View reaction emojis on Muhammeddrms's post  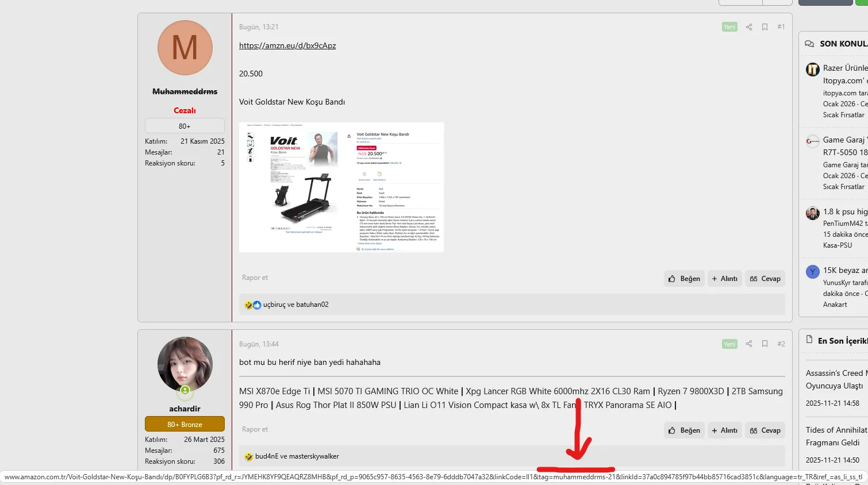coord(252,305)
